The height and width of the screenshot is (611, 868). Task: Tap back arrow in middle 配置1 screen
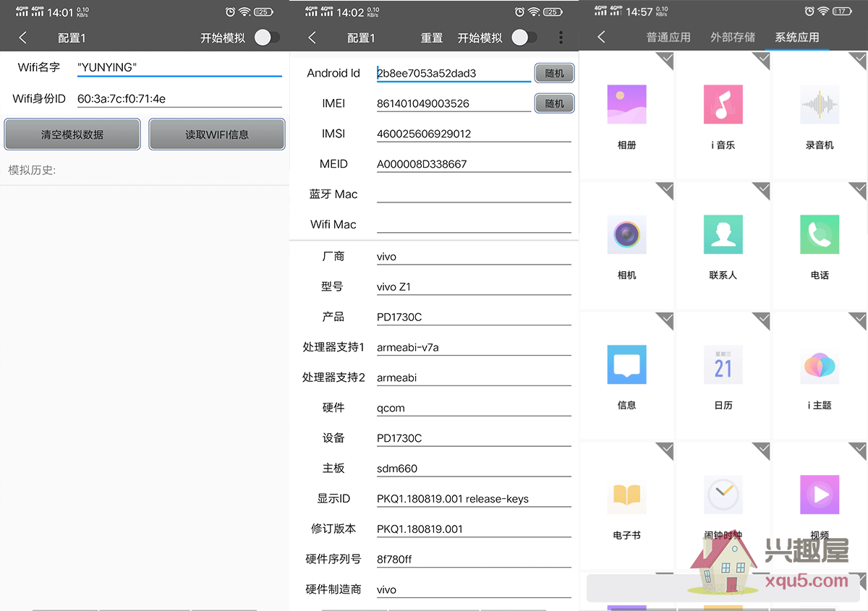(312, 38)
